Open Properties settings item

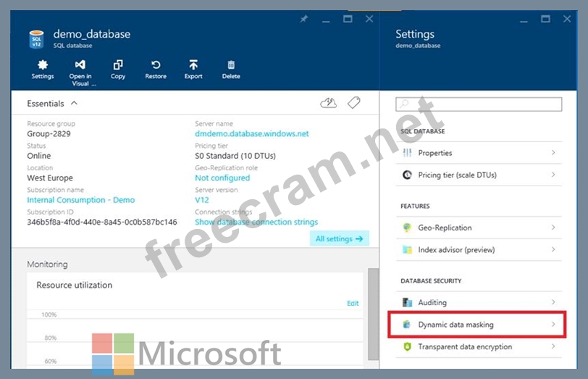coord(479,153)
